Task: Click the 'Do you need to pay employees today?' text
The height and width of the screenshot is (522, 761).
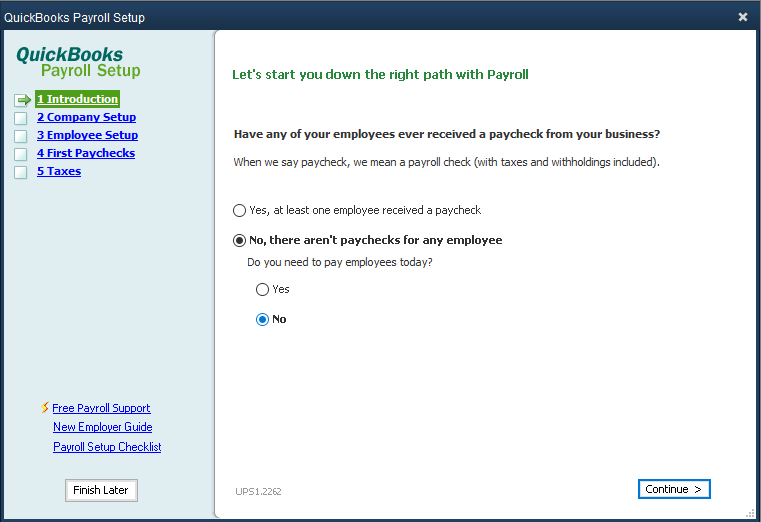Action: 340,262
